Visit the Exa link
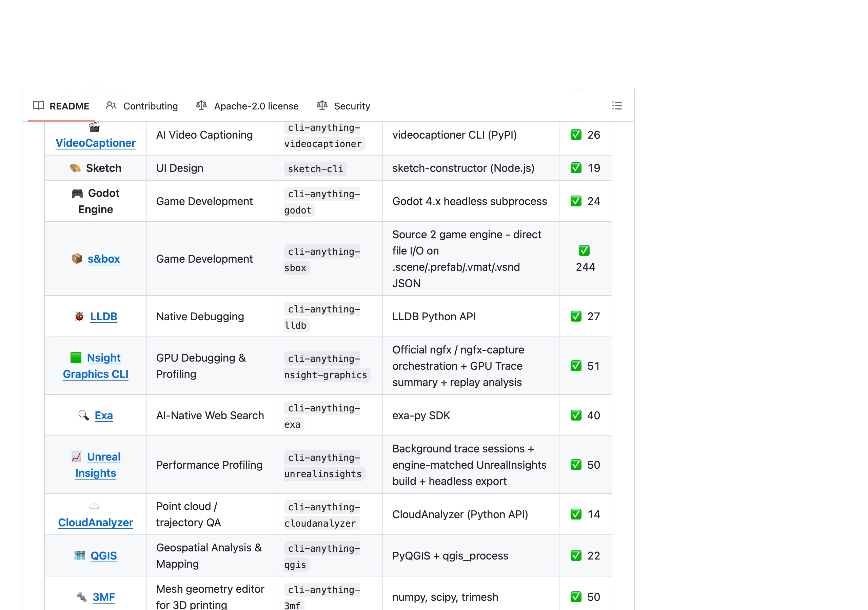868x610 pixels. point(104,415)
